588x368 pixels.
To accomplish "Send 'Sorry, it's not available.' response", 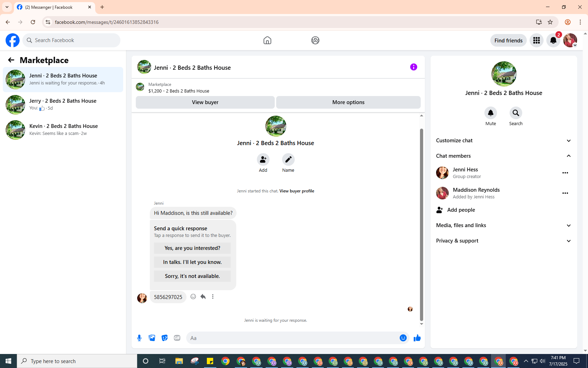I will coord(192,276).
